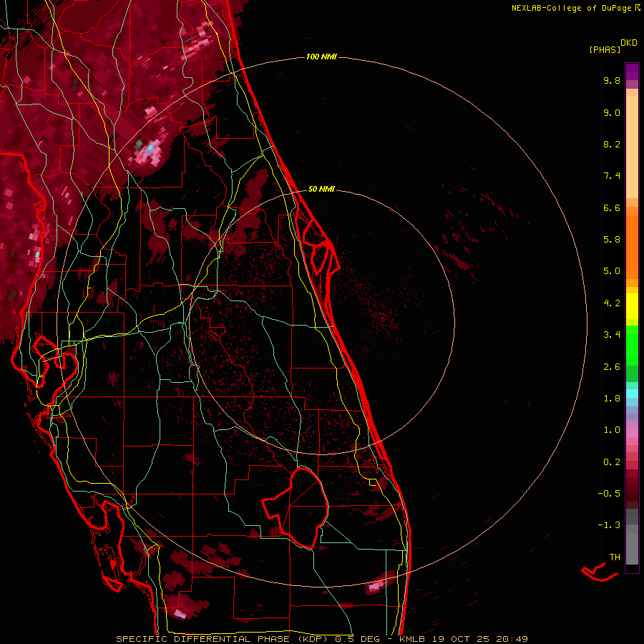Select the 7.4 scale value
644x644 pixels.
pyautogui.click(x=612, y=176)
